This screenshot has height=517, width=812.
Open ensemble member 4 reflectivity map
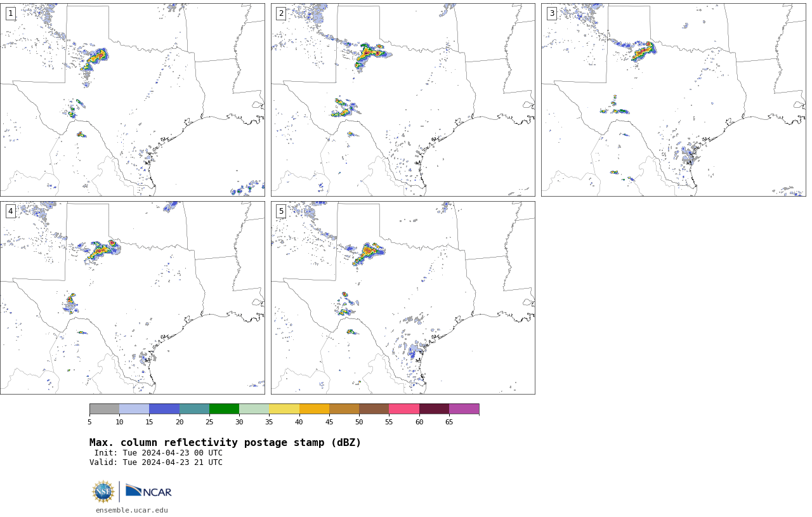[x=133, y=298]
